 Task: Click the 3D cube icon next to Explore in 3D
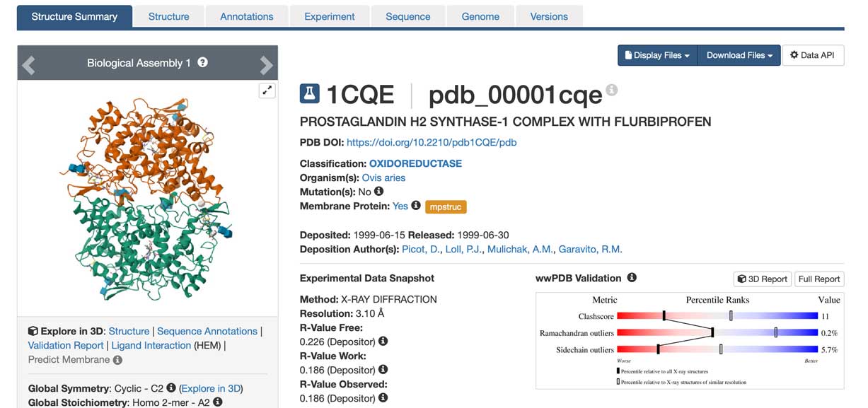32,331
